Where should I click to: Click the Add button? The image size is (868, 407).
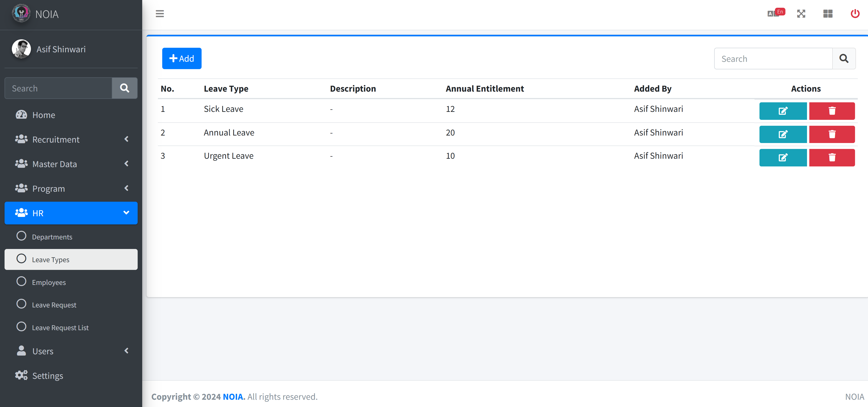(x=182, y=59)
